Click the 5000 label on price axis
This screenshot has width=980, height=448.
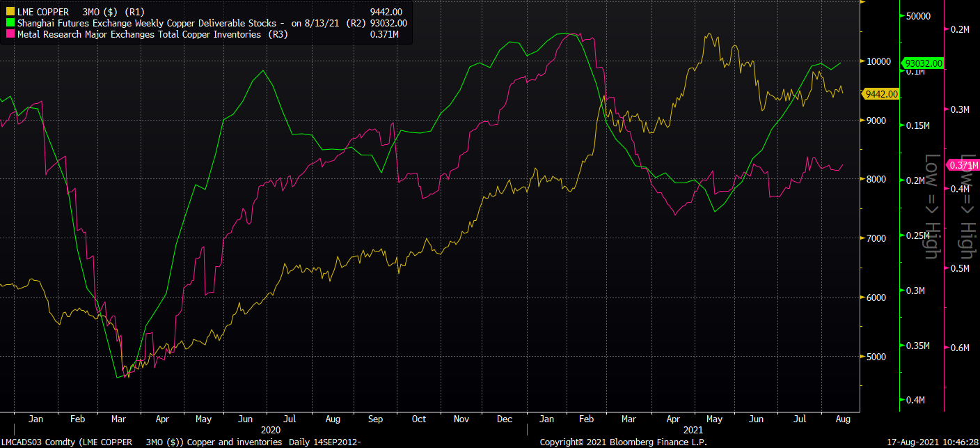[x=877, y=357]
